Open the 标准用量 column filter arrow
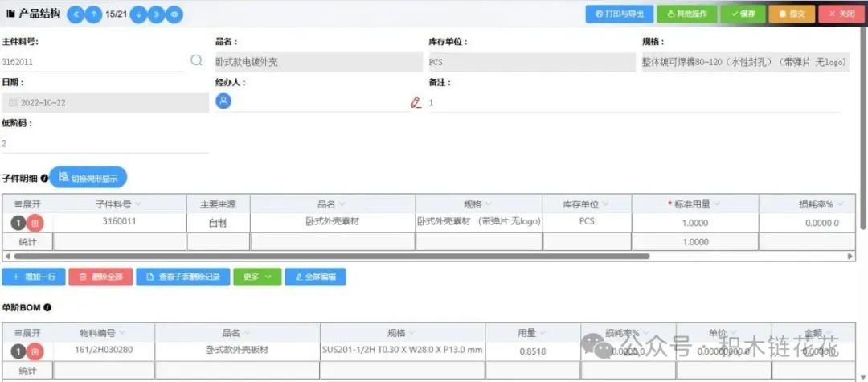Image resolution: width=868 pixels, height=382 pixels. pos(716,204)
